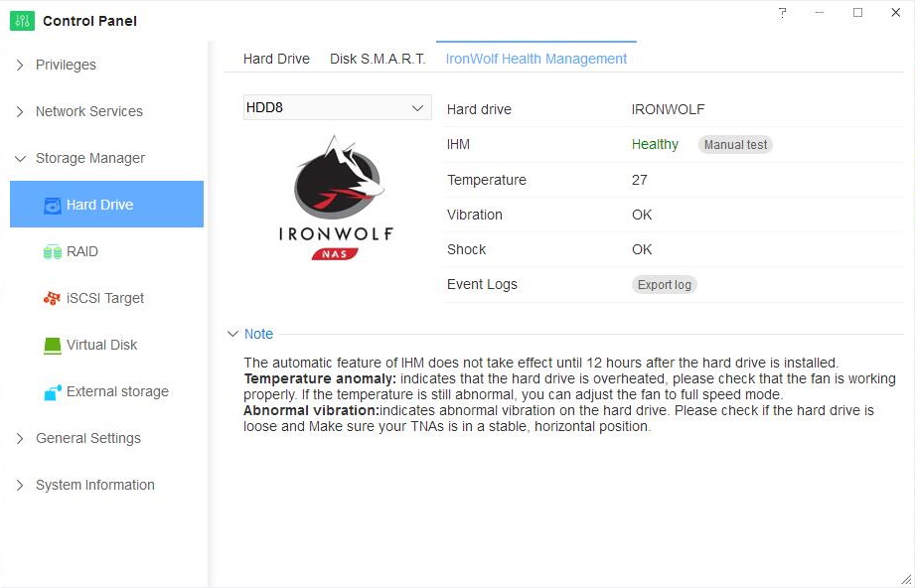Click the Shock OK value
The height and width of the screenshot is (588, 915).
642,249
